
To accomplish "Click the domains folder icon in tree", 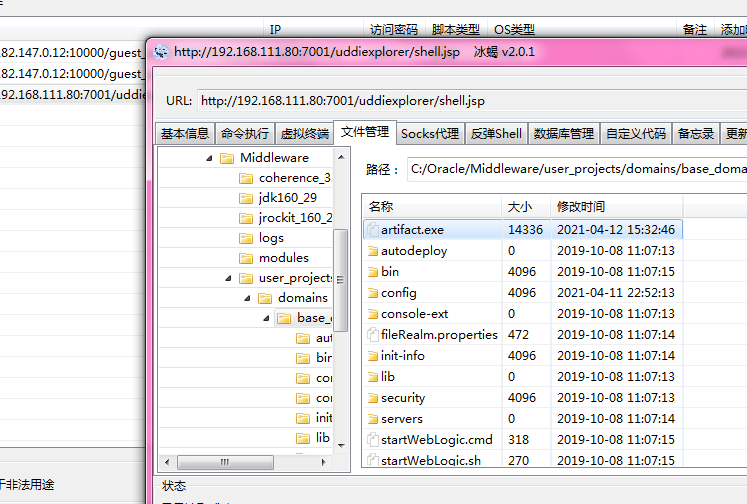I will tap(265, 298).
